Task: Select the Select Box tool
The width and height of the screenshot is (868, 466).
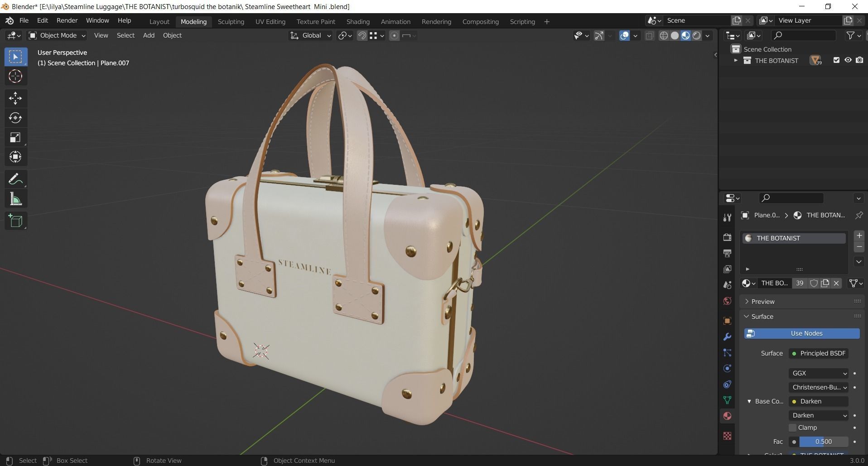Action: [x=15, y=57]
